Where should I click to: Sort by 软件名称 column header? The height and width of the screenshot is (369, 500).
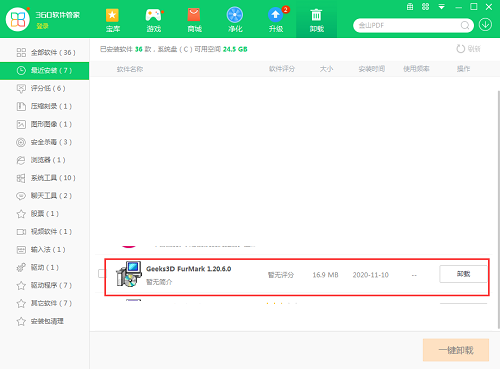coord(130,69)
